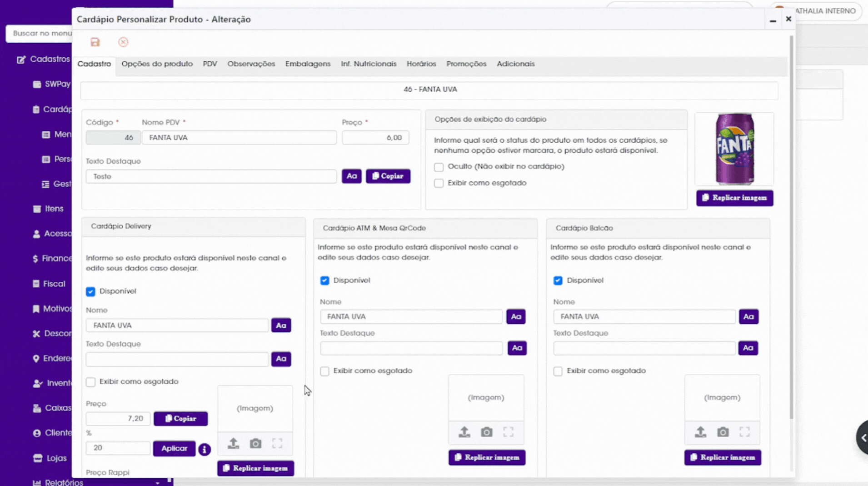Switch to the Opções do produto tab

pyautogui.click(x=157, y=64)
